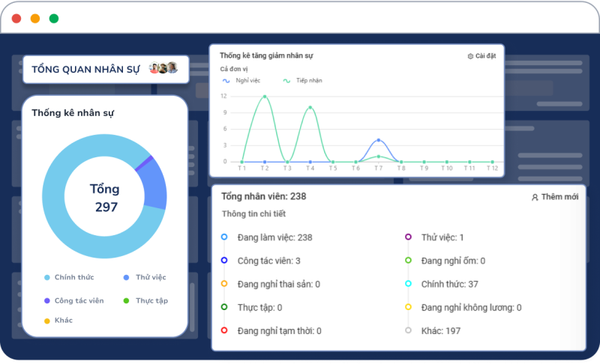600x364 pixels.
Task: Toggle Chính thức legend in donut chart
Action: 69,277
